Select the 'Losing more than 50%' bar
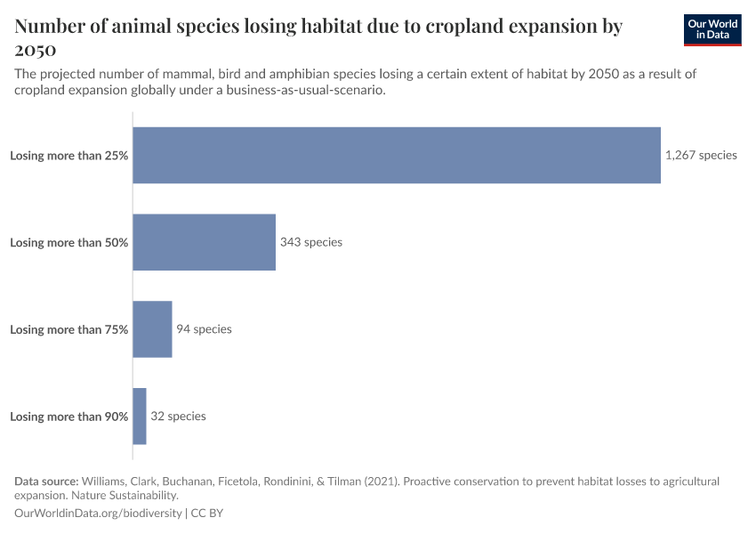Viewport: 756px width, 534px height. click(204, 242)
